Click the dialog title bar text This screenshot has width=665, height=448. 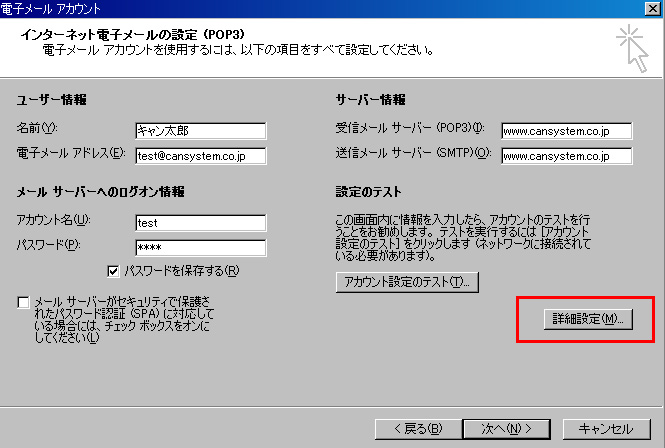click(x=50, y=8)
